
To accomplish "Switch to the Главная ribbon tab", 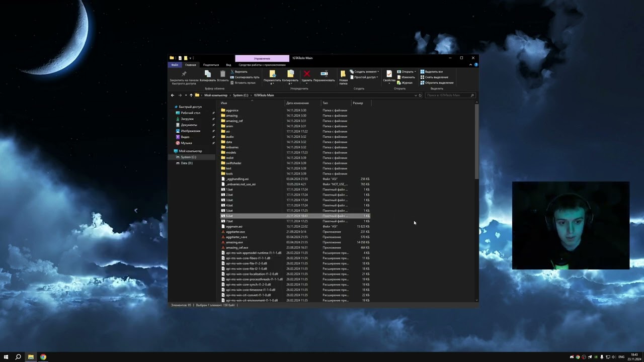I will click(x=191, y=65).
